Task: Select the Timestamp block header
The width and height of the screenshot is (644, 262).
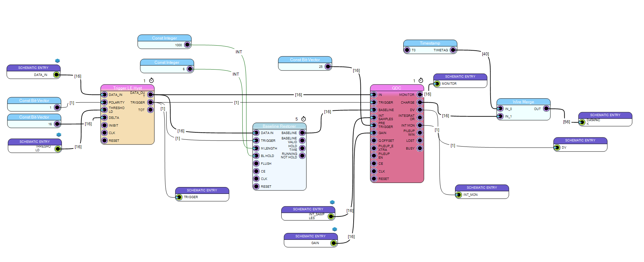Action: pos(430,43)
